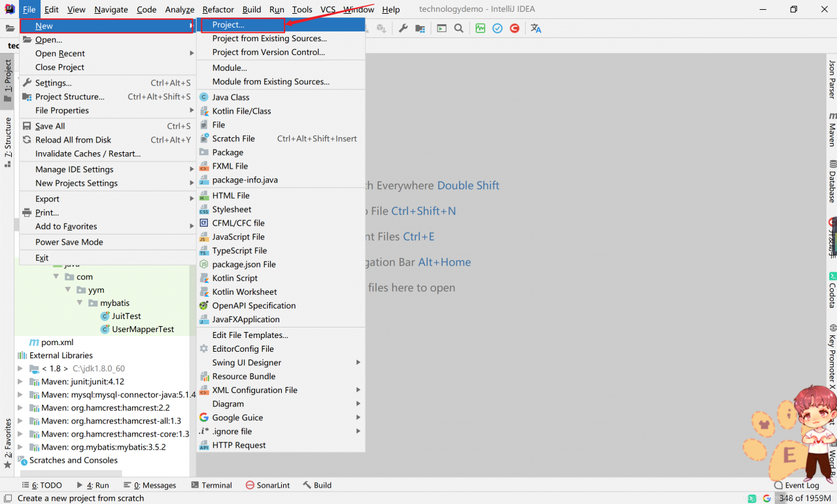Expand Maven: junit:junit:4.12 library node

point(21,382)
